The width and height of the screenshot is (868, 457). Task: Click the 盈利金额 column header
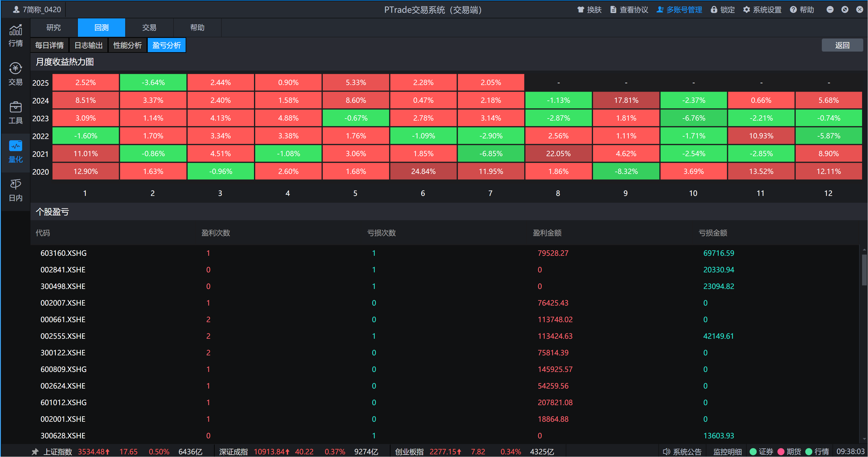[546, 233]
